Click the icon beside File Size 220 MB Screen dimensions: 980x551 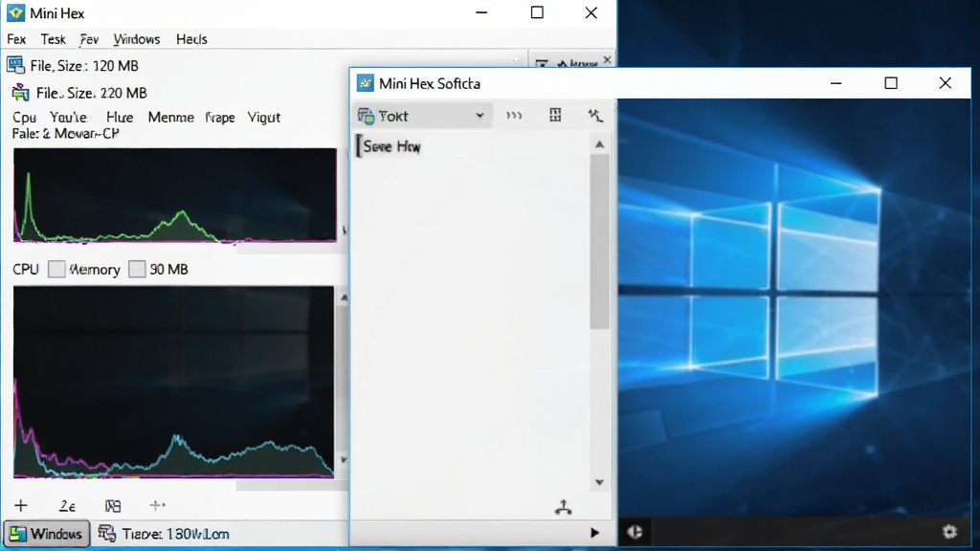coord(21,93)
